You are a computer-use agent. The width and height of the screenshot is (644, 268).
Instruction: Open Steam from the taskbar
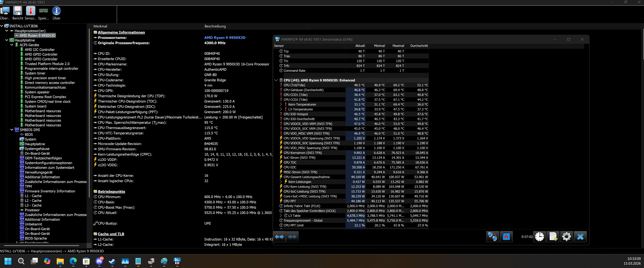click(112, 261)
